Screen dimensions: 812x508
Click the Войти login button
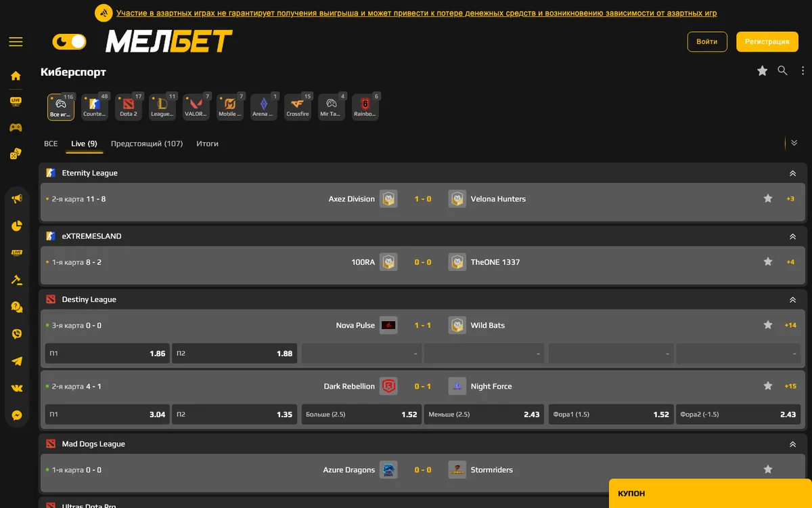[x=707, y=42]
